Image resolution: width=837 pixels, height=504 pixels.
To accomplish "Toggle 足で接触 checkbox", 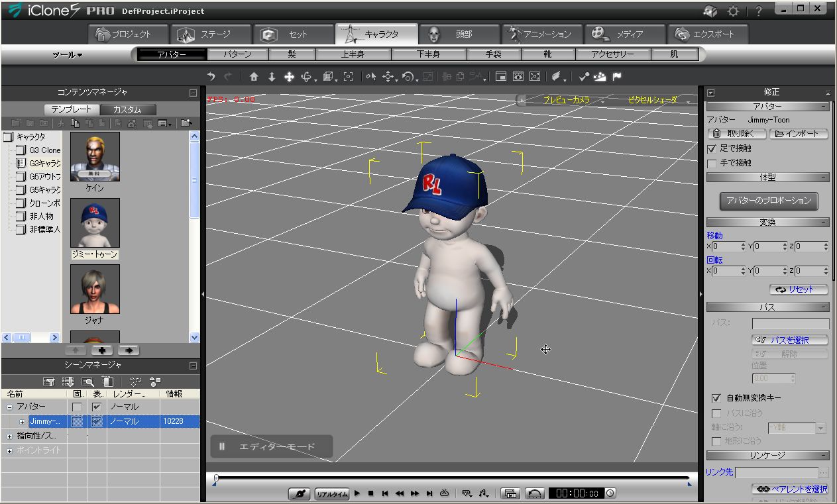I will (x=712, y=149).
